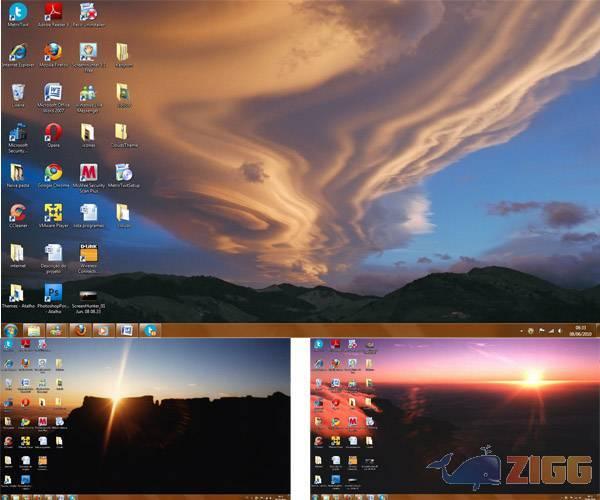Open the CCleaner desktop shortcut
The width and height of the screenshot is (600, 500).
[17, 212]
